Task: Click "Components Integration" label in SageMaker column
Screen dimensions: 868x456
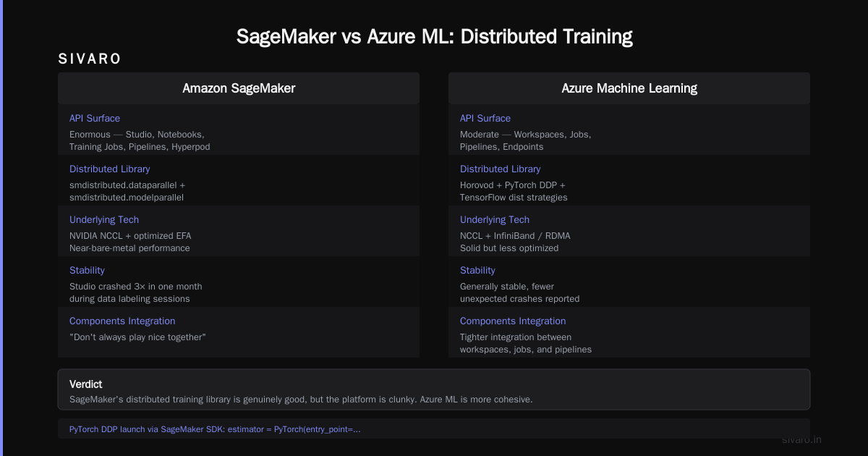Action: (122, 321)
